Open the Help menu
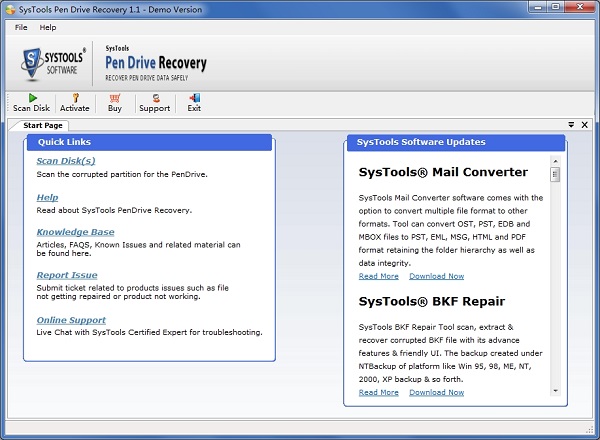The height and width of the screenshot is (440, 600). [x=48, y=28]
